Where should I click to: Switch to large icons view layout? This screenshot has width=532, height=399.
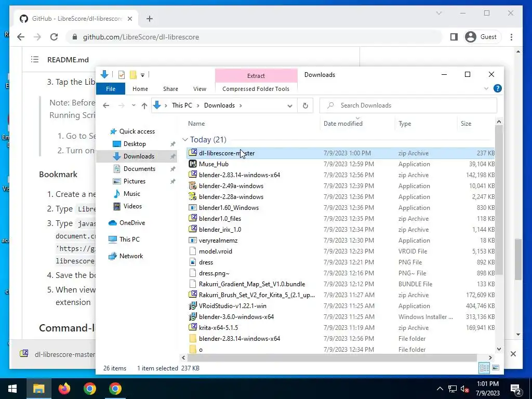click(x=496, y=368)
